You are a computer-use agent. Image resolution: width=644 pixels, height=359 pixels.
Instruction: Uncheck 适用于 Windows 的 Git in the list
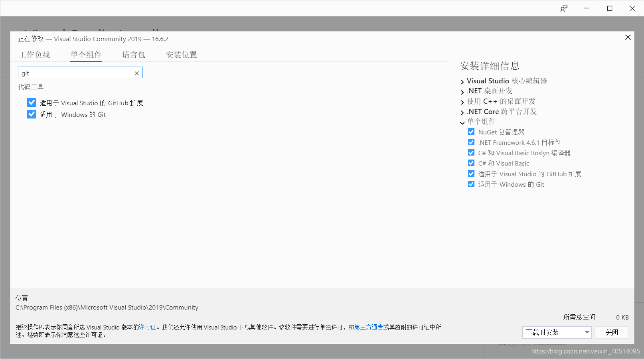pos(32,114)
